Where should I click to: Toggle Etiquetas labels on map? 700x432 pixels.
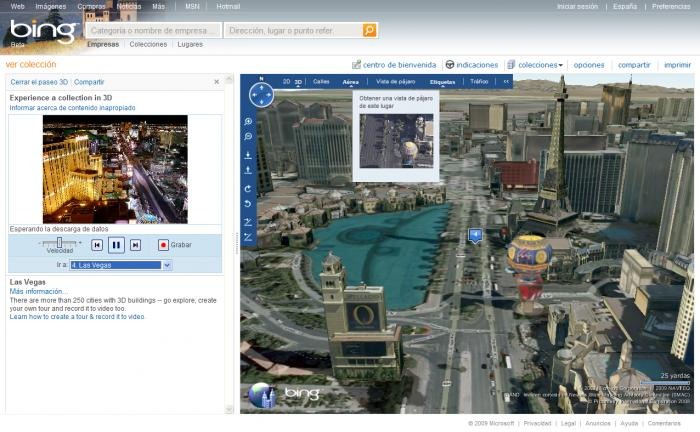click(x=442, y=82)
